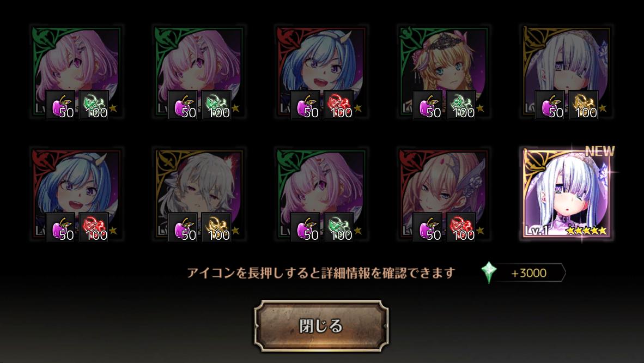Select the blue-haired horned character in bottom row

(77, 195)
